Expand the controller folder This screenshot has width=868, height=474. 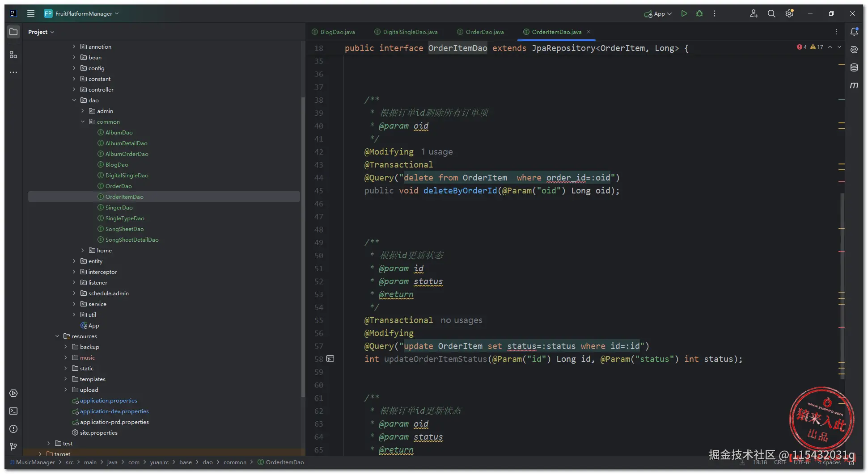click(x=74, y=89)
